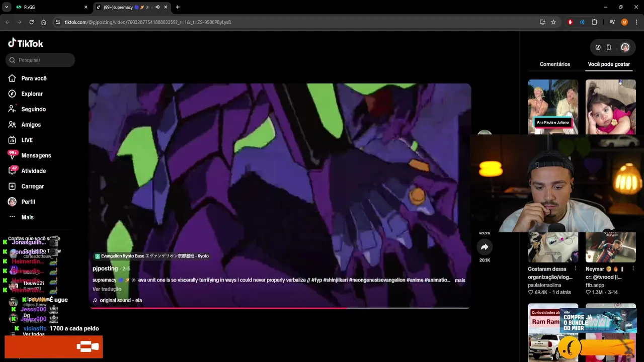Open options for Gostaram dessa organização video

click(x=576, y=269)
